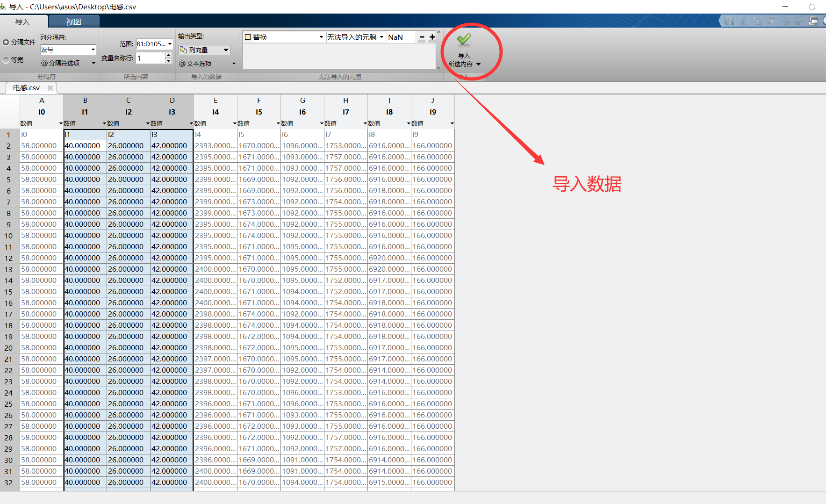Click the Undo arrow icon
This screenshot has width=826, height=504.
786,20
